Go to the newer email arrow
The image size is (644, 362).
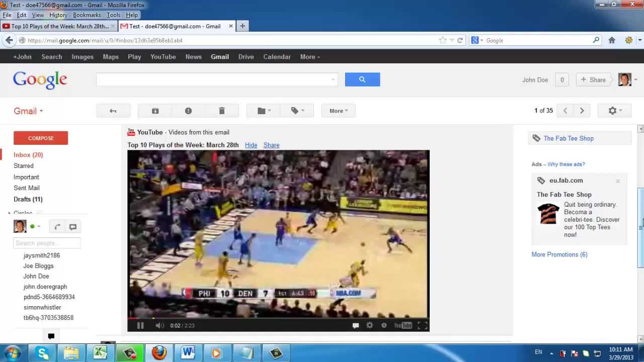coord(565,111)
